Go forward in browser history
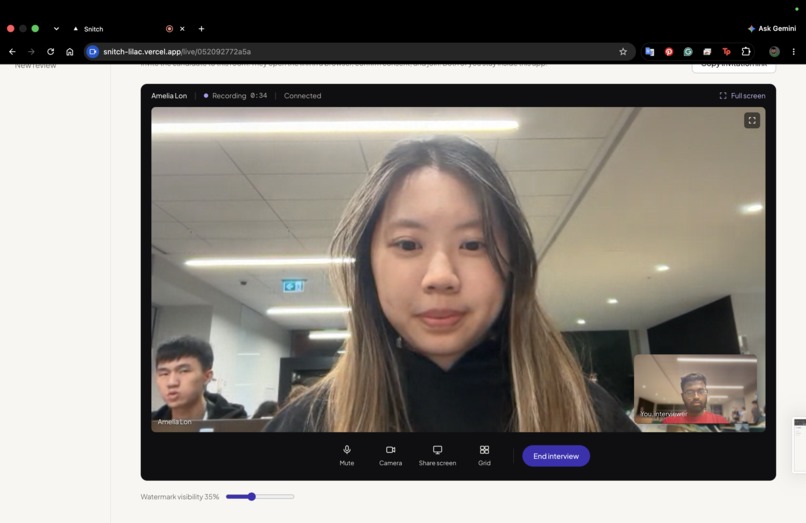This screenshot has height=523, width=806. [31, 51]
